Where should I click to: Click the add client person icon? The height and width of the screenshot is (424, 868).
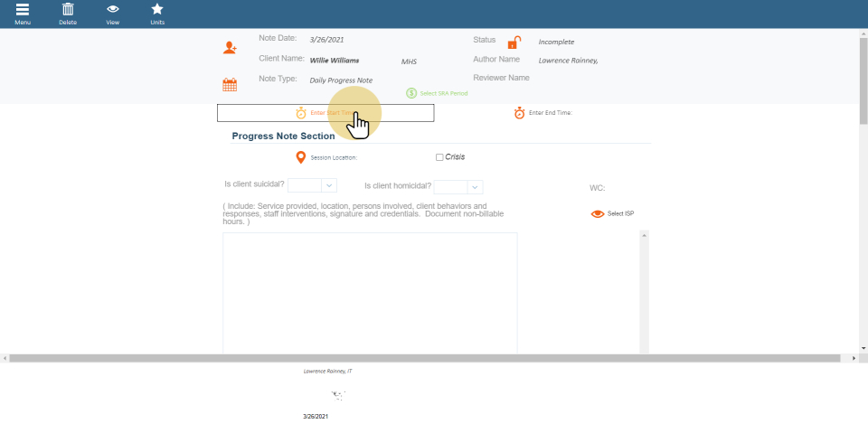230,47
